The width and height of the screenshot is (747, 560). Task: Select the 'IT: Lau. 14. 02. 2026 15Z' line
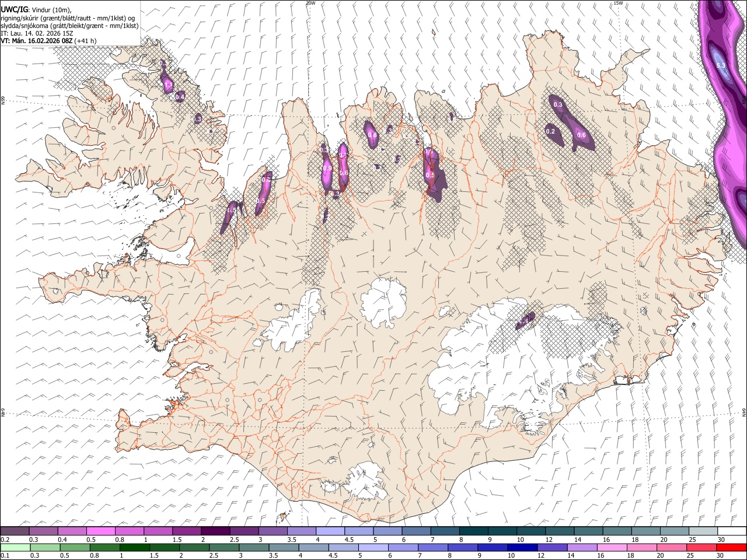(x=37, y=33)
